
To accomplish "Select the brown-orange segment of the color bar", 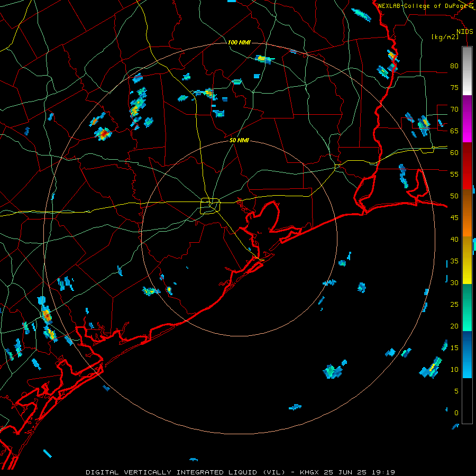I will (x=467, y=213).
